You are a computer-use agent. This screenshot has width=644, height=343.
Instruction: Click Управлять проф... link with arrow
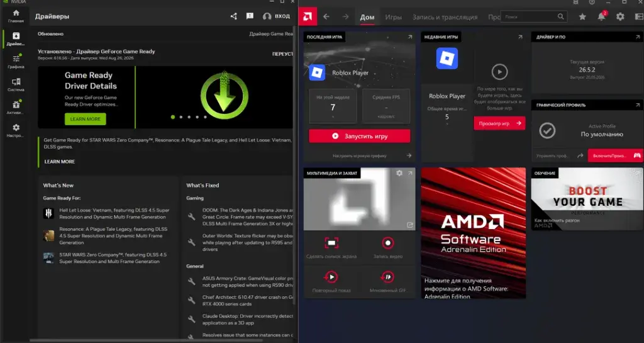(x=559, y=155)
